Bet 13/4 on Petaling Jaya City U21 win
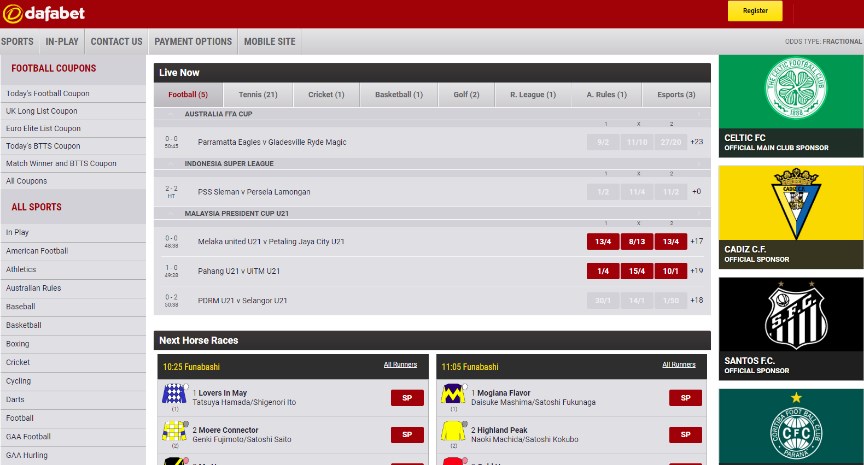This screenshot has width=864, height=465. tap(671, 241)
